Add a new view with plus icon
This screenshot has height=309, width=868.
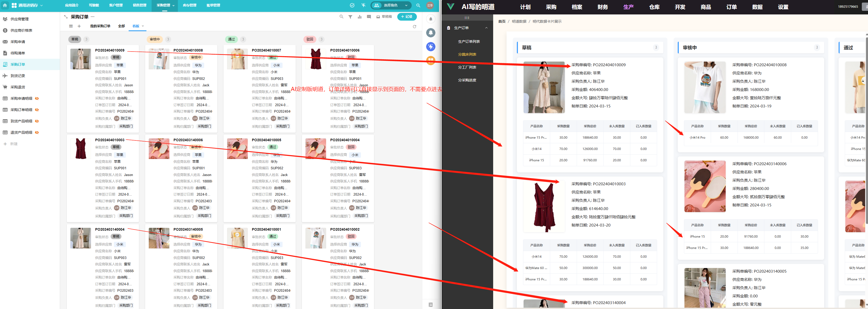pos(79,26)
